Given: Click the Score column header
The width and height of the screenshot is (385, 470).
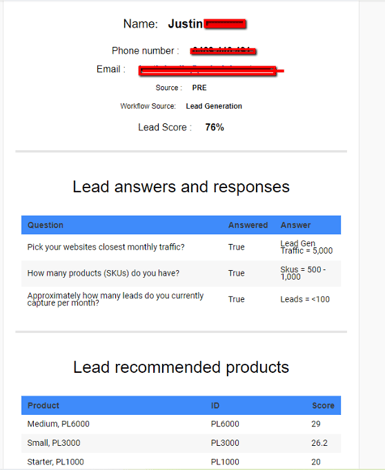Looking at the screenshot, I should 323,405.
